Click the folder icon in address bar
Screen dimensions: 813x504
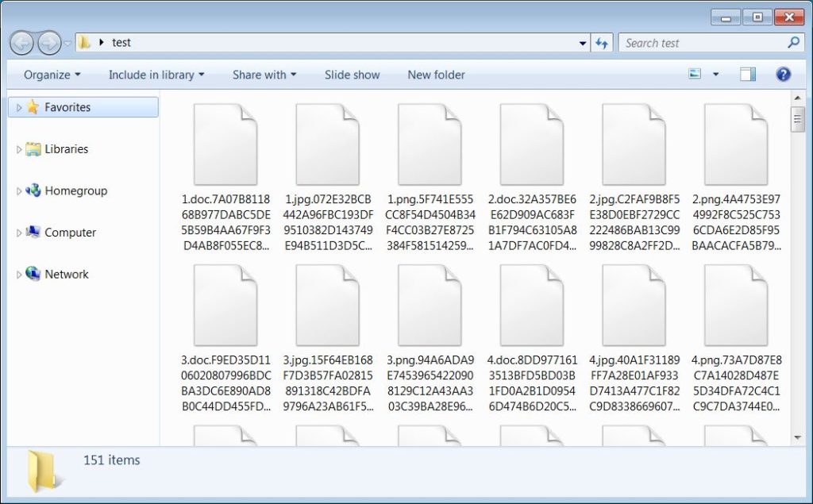[84, 43]
